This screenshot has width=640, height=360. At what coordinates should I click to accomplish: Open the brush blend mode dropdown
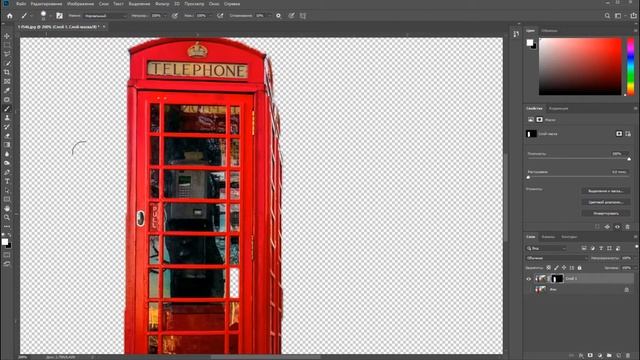[x=105, y=16]
